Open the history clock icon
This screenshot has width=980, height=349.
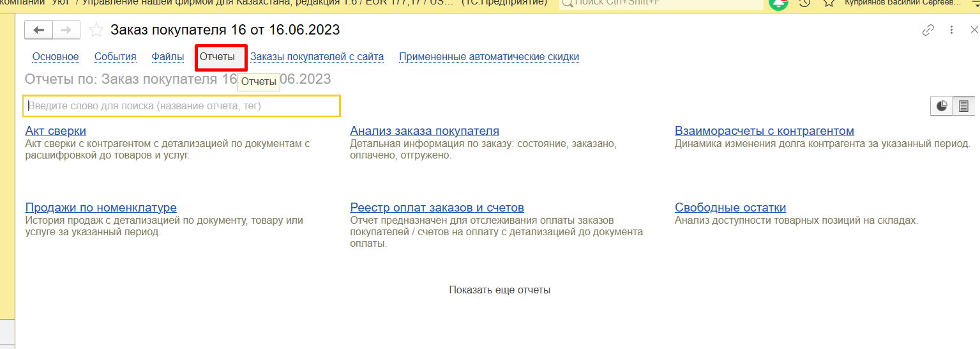tap(804, 3)
